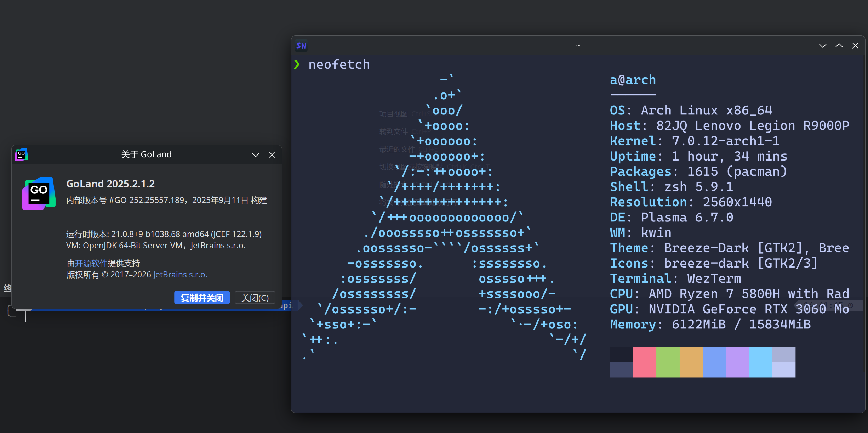
Task: Click the Memory: 6122MiB / 15834MiB line
Action: (710, 324)
